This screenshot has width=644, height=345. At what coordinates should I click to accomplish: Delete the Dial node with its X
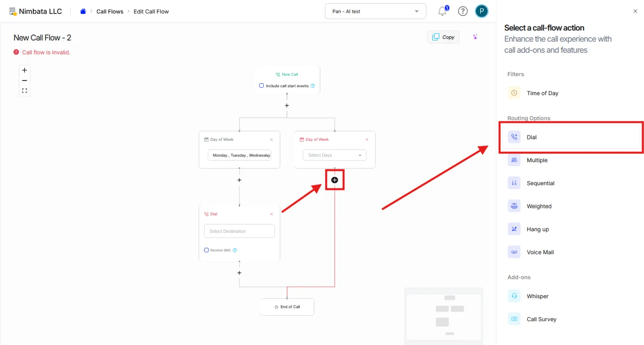(271, 214)
